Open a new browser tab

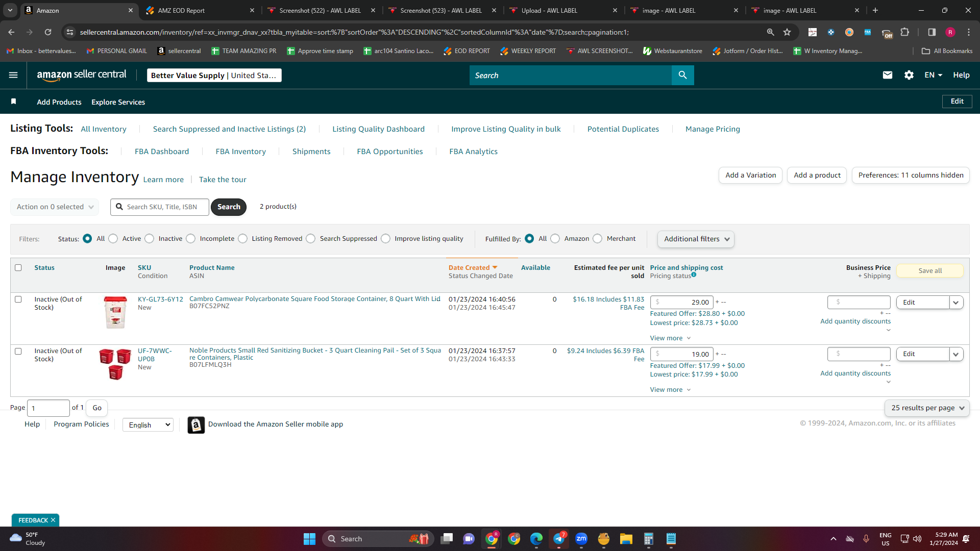875,10
